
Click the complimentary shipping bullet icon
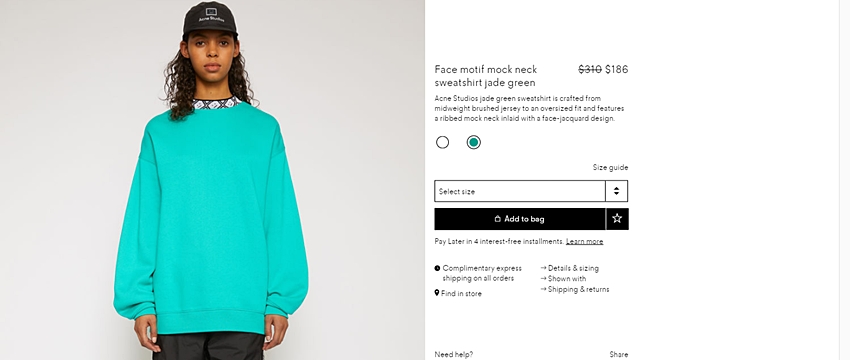pos(437,268)
